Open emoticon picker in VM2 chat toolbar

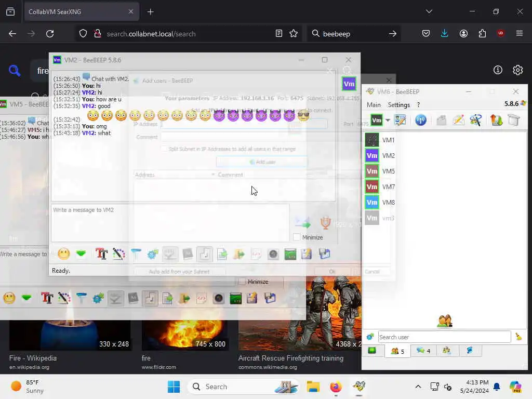pos(64,254)
